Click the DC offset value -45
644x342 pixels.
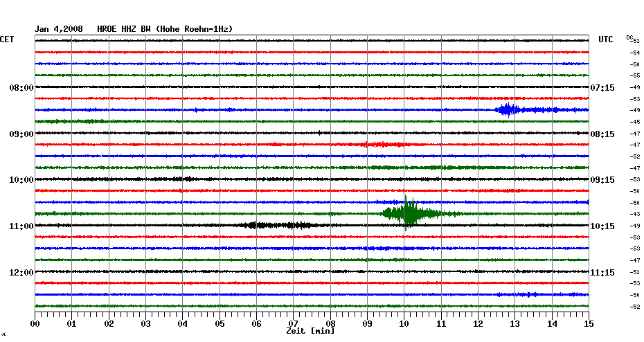[x=636, y=122]
